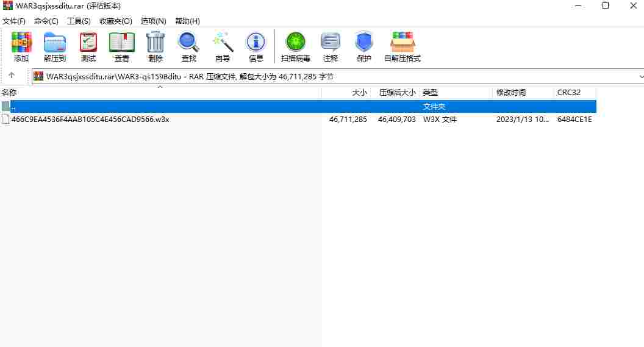This screenshot has width=644, height=347.
Task: Open the 查看 (View) book icon
Action: pos(121,47)
